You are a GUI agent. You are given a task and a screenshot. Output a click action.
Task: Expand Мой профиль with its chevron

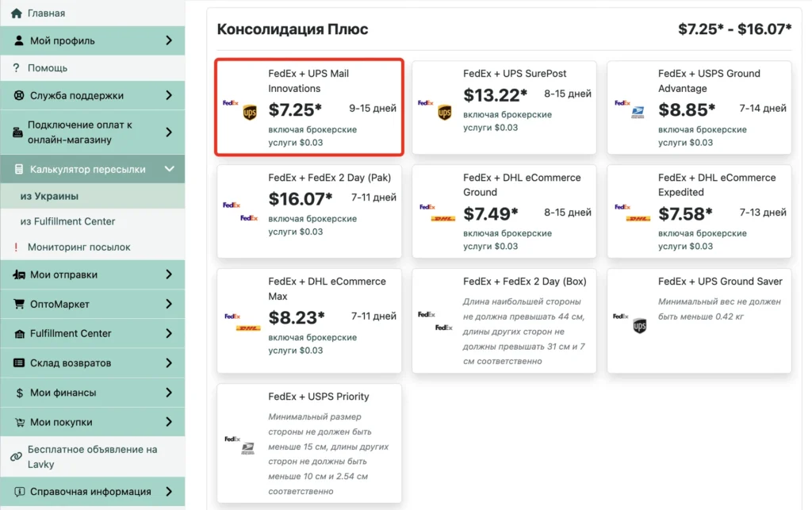169,40
